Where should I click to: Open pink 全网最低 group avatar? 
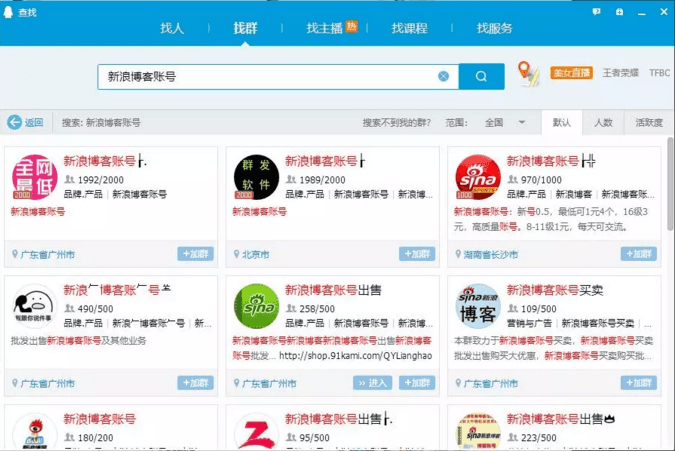pyautogui.click(x=35, y=177)
